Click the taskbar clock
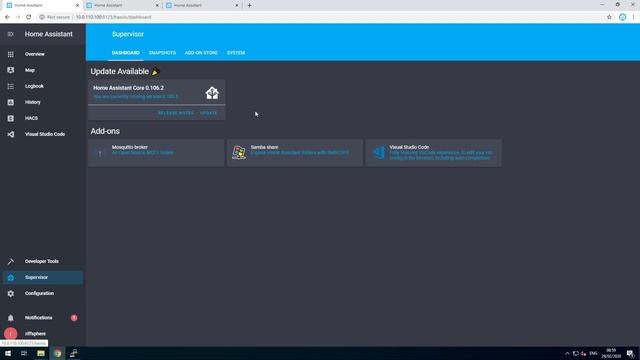640x360 pixels. (x=611, y=353)
